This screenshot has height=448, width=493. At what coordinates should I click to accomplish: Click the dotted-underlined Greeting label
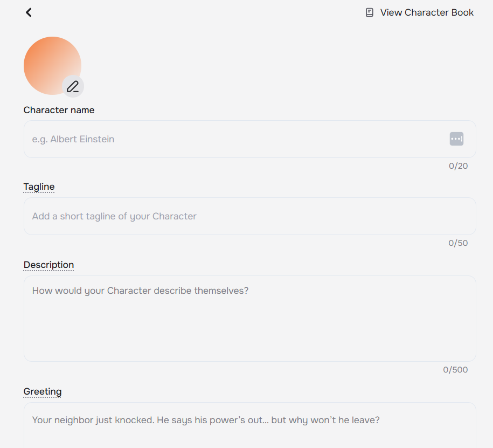(43, 392)
